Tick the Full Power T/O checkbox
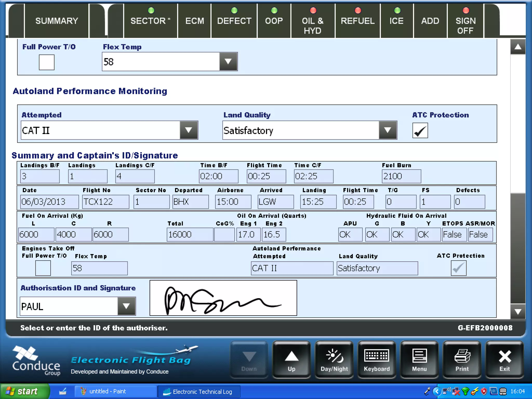Viewport: 532px width, 399px height. coord(46,62)
